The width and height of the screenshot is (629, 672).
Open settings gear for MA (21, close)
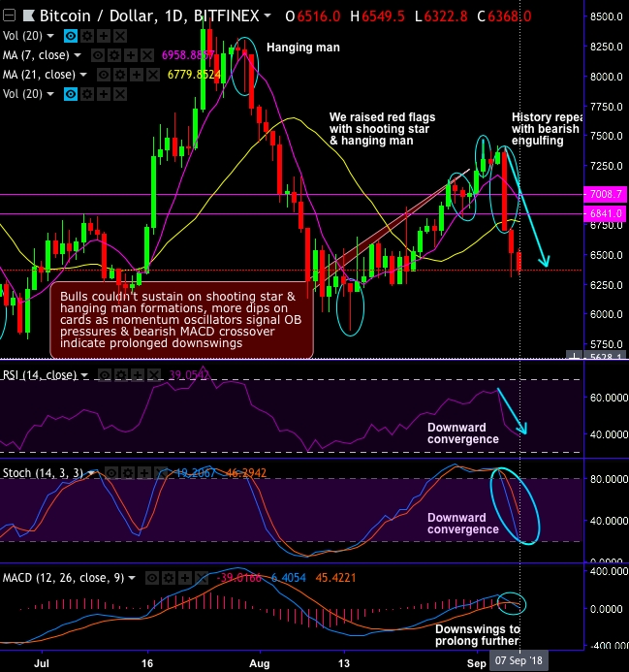(120, 74)
